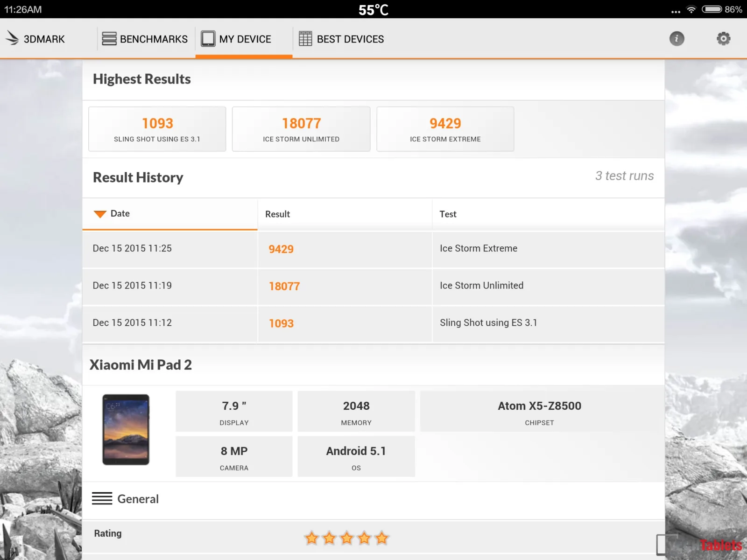Tap the 7.9" display spec tile
Image resolution: width=747 pixels, height=560 pixels.
[234, 412]
